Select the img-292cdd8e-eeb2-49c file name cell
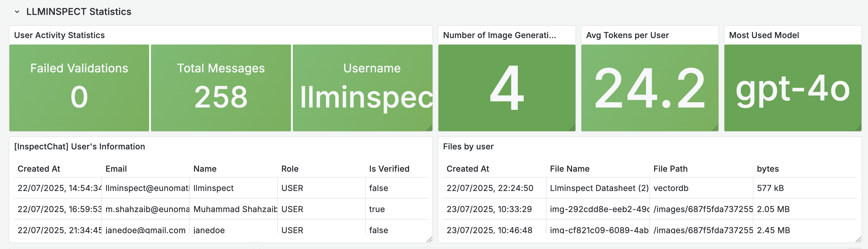This screenshot has height=249, width=868. click(598, 209)
